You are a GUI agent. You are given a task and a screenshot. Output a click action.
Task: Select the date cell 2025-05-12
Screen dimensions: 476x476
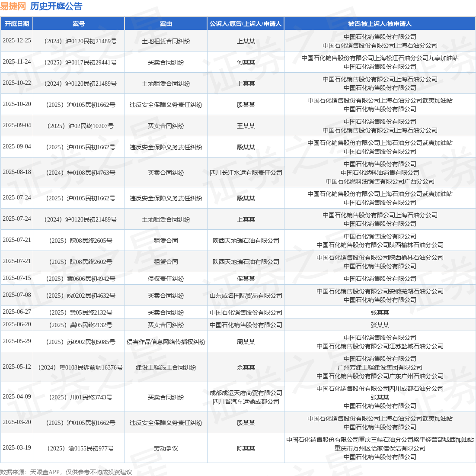pyautogui.click(x=17, y=367)
